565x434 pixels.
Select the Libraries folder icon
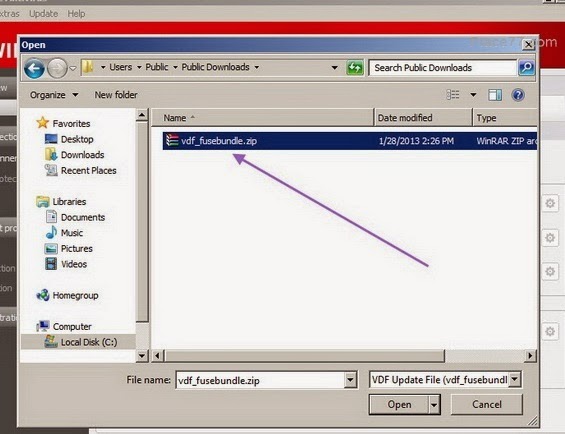point(43,202)
